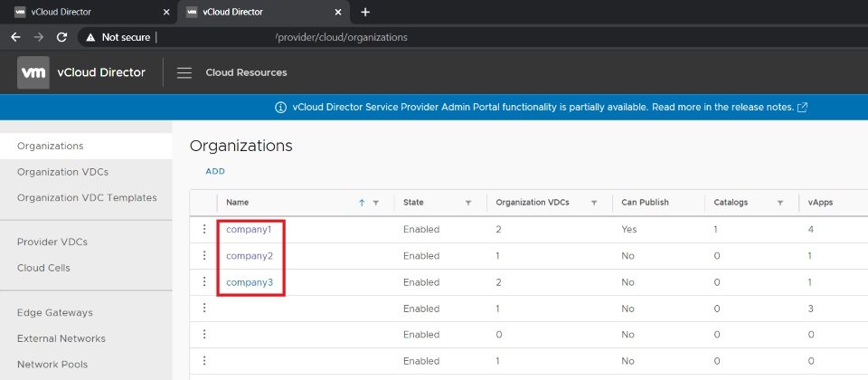Open release notes external link icon
868x380 pixels.
[802, 108]
